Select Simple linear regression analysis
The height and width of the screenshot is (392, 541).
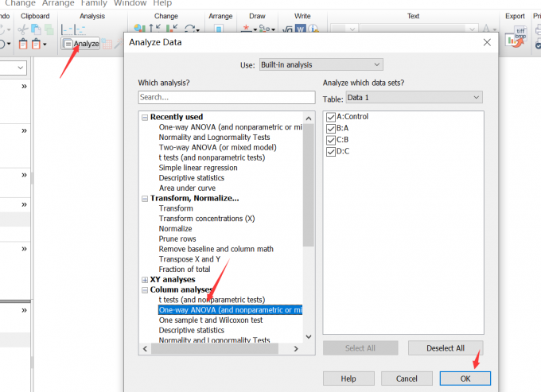198,168
